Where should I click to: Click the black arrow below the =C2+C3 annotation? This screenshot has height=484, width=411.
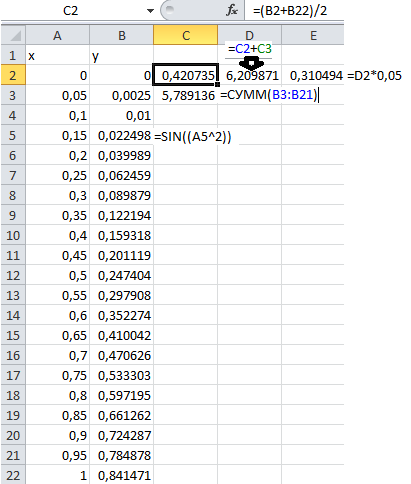[251, 63]
